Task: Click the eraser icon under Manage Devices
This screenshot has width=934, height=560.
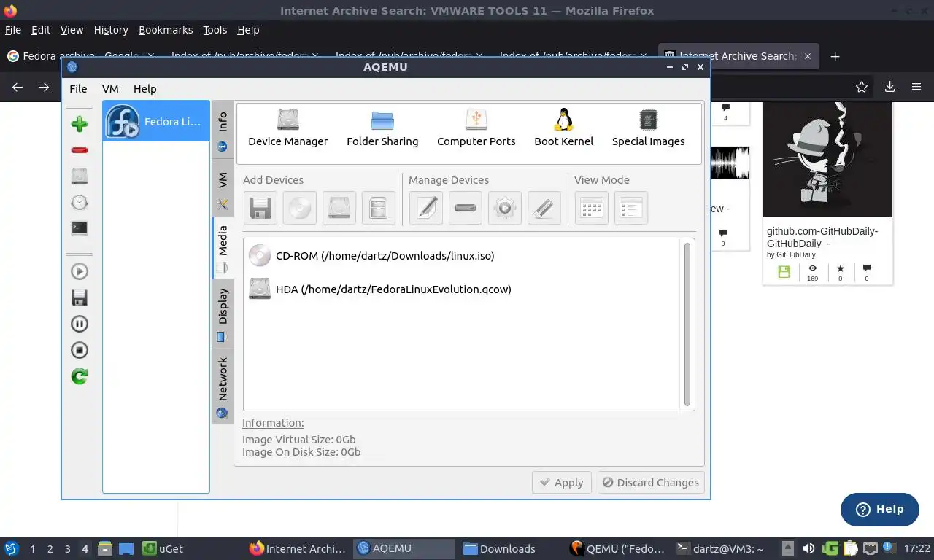Action: [x=544, y=209]
